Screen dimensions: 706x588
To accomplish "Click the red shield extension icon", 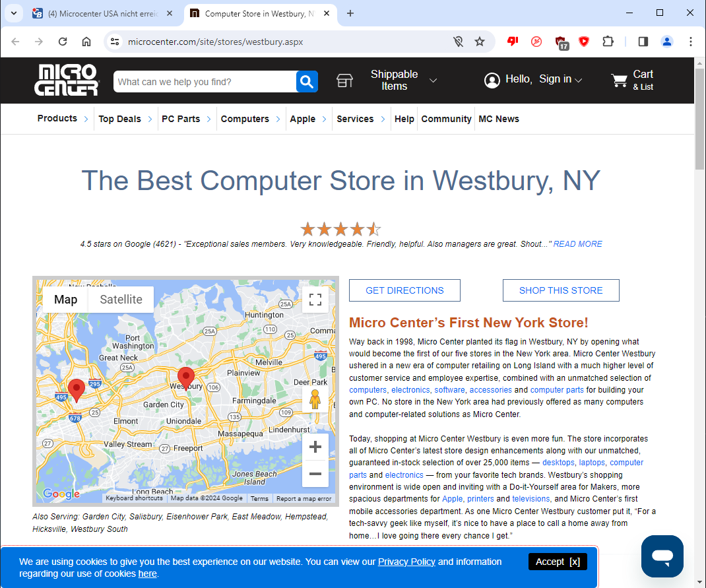I will point(584,42).
